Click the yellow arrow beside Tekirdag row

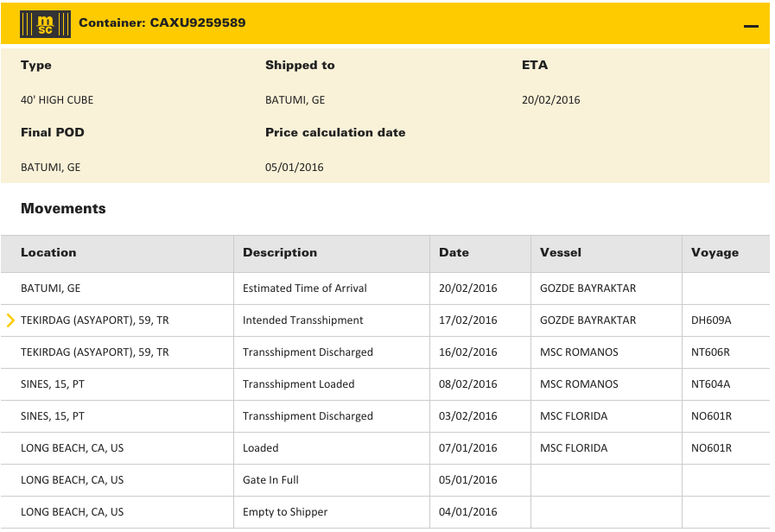click(10, 320)
